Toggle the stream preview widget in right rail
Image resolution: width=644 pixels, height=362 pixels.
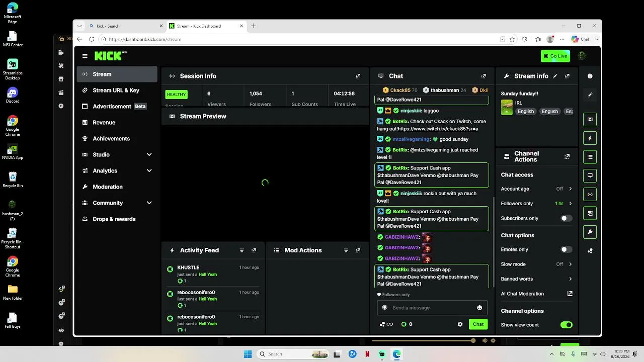(590, 119)
